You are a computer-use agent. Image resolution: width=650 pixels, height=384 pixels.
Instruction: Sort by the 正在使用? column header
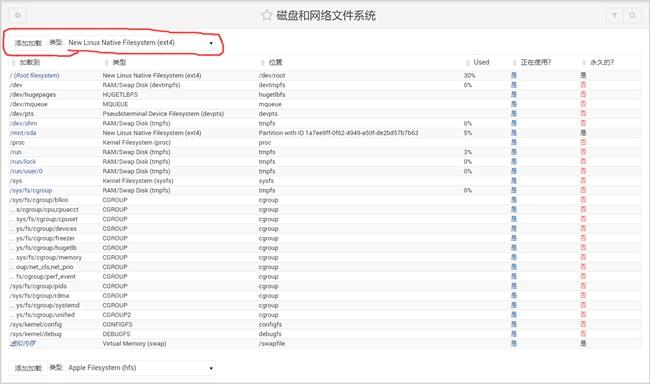(536, 63)
